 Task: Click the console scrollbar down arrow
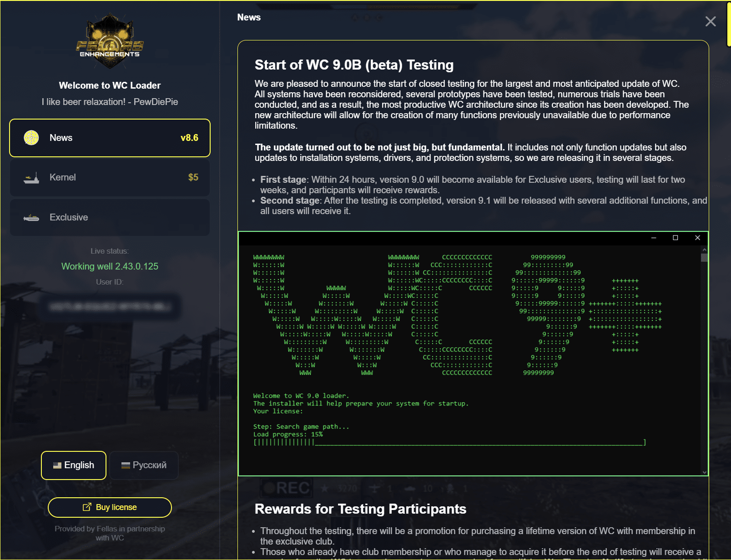tap(704, 472)
